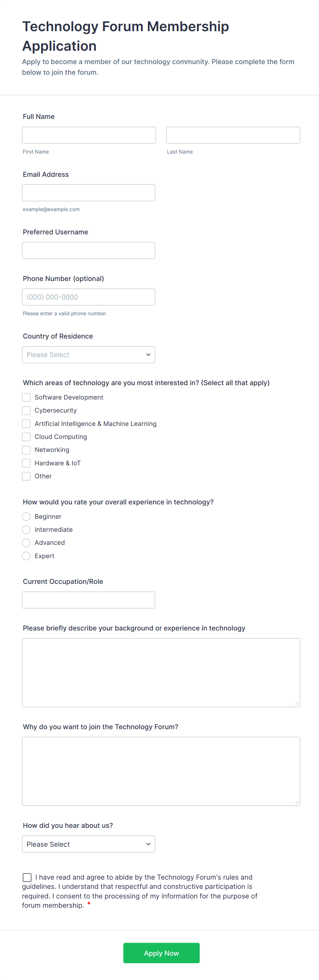Viewport: 319px width, 980px height.
Task: Click the Current Occupation/Role field
Action: point(88,600)
